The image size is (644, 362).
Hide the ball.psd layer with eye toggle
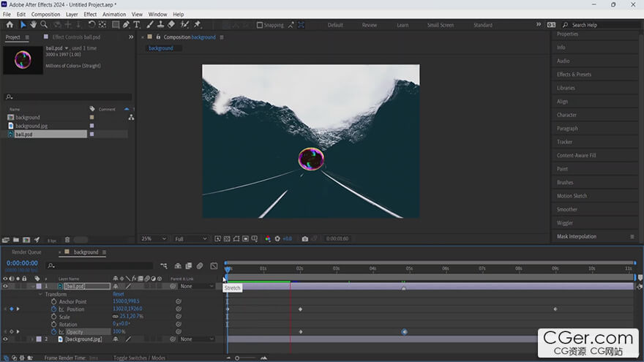click(5, 286)
